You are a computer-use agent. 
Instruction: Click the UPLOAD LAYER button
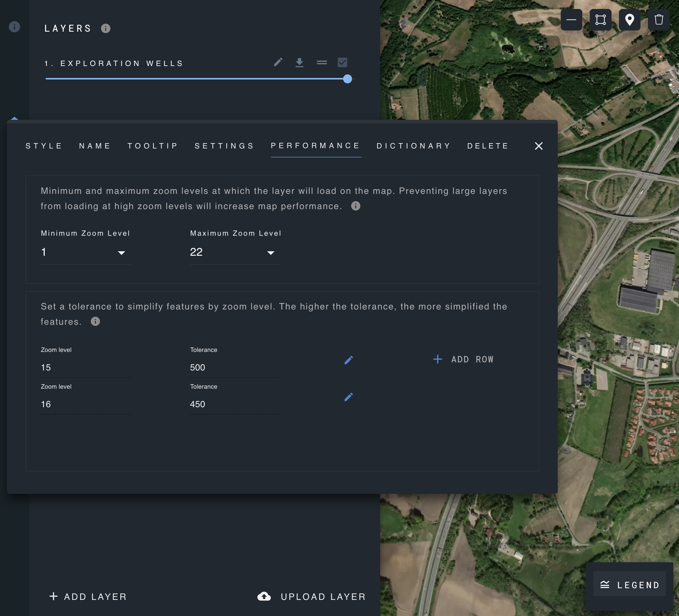click(311, 597)
